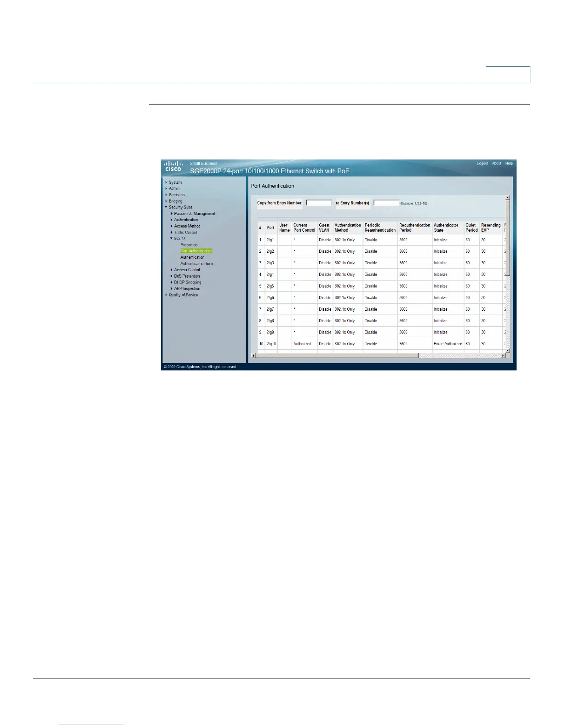Open the Admin section
This screenshot has width=563, height=728.
[x=174, y=188]
